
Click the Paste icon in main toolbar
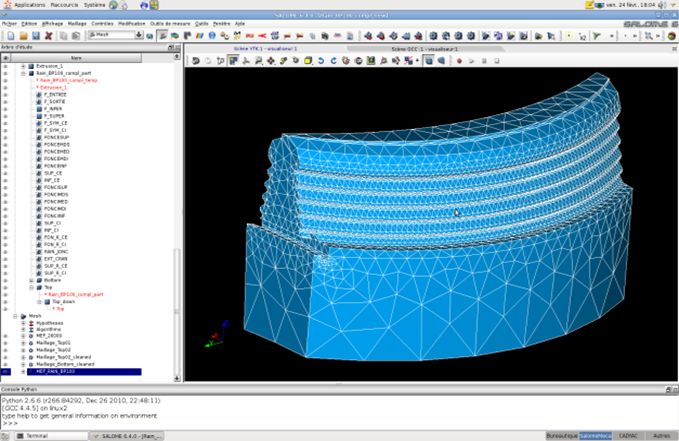pyautogui.click(x=76, y=36)
